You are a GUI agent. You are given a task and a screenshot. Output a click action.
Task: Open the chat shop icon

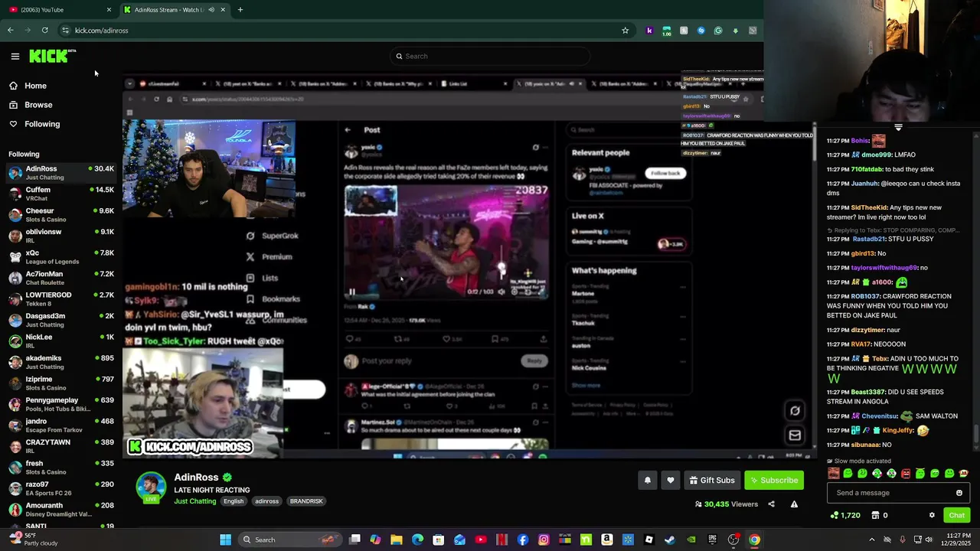click(x=875, y=515)
